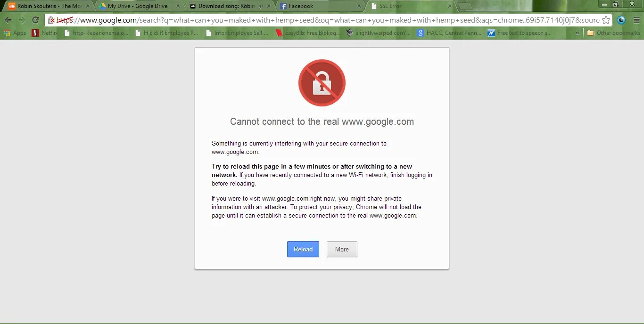Click the blue Reload button

click(303, 249)
